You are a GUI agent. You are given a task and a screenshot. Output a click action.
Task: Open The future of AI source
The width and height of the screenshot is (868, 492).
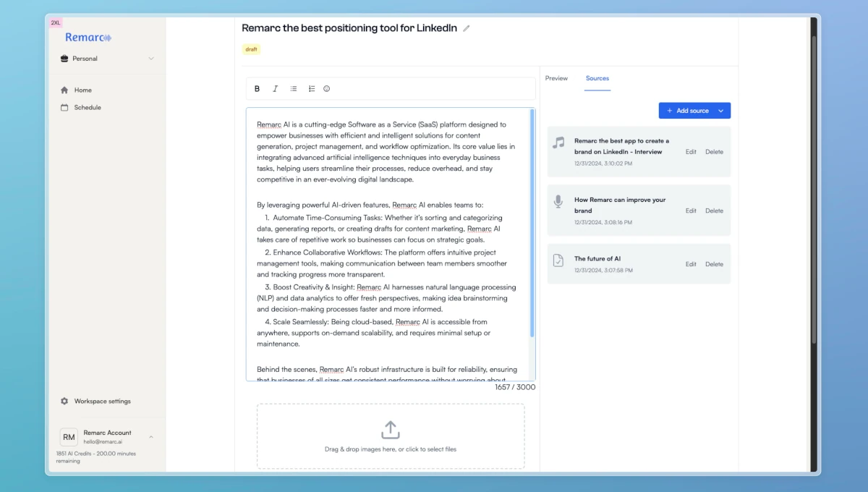coord(597,258)
